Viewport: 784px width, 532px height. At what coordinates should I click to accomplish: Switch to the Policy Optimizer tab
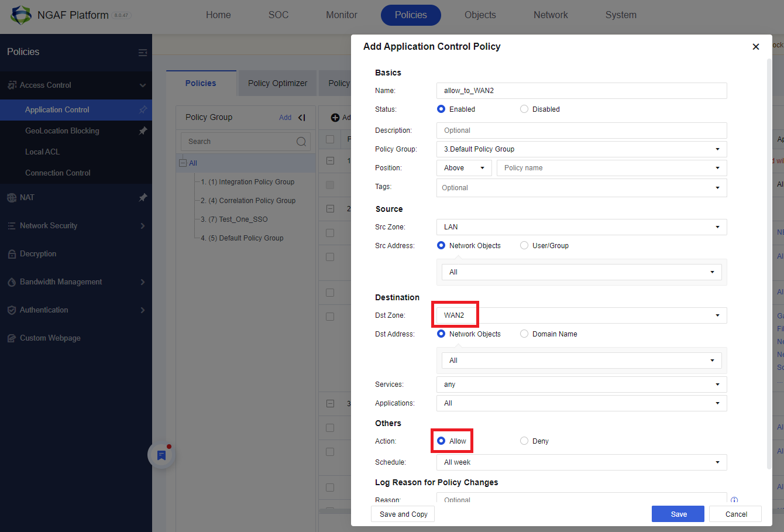277,83
